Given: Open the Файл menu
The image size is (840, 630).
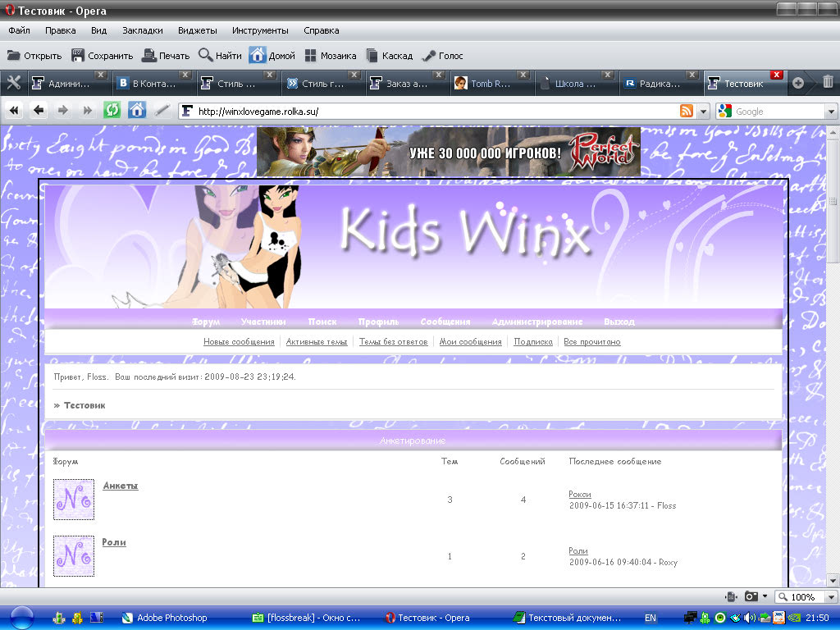Looking at the screenshot, I should click(x=19, y=30).
